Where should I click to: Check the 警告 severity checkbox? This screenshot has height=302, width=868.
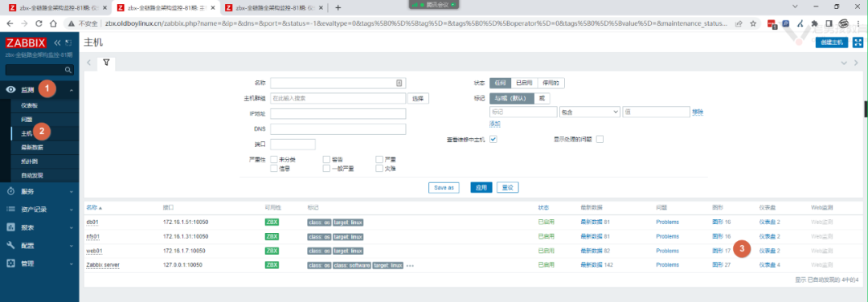click(326, 159)
